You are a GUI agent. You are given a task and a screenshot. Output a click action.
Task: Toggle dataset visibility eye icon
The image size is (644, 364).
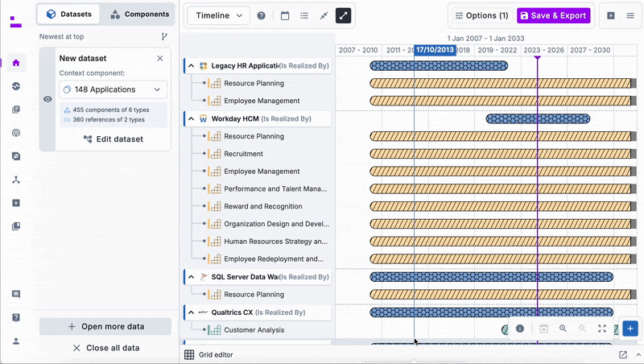(x=47, y=99)
